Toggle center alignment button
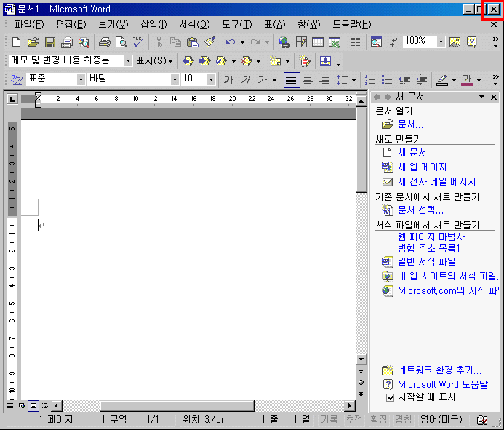 (308, 80)
